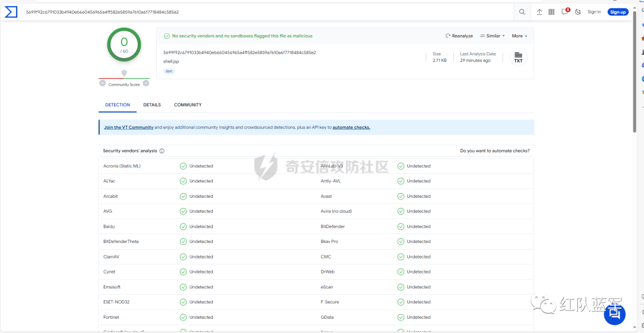Click AVG undetected check icon

[x=183, y=211]
